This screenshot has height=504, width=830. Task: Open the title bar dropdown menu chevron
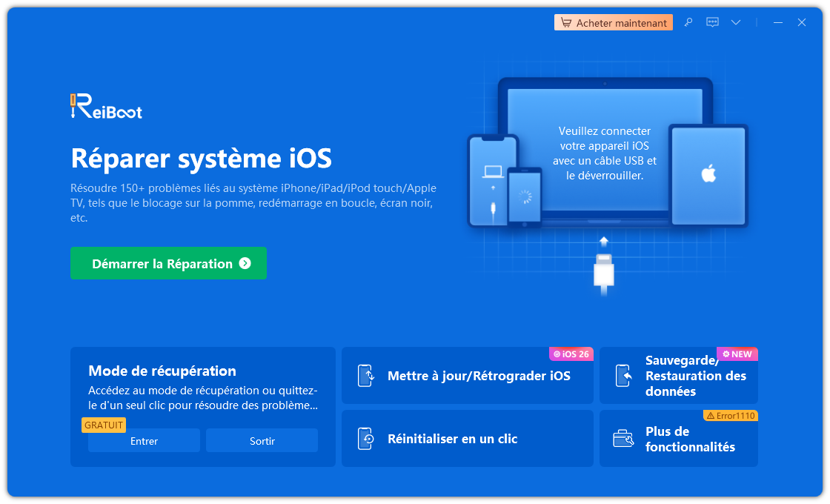tap(736, 22)
